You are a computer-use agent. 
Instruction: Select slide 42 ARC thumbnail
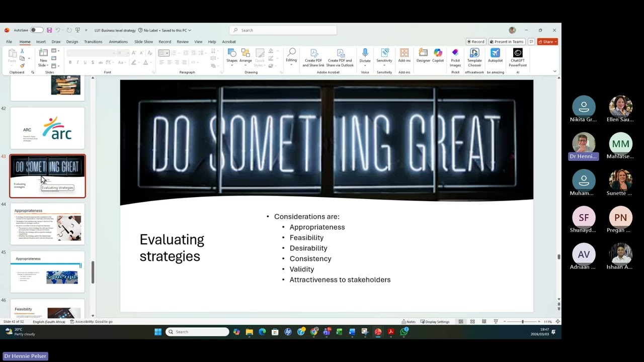pos(47,128)
